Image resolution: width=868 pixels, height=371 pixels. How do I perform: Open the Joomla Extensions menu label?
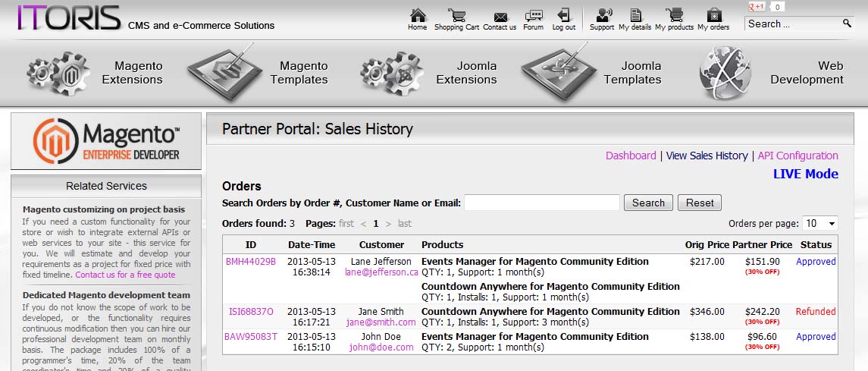[467, 73]
